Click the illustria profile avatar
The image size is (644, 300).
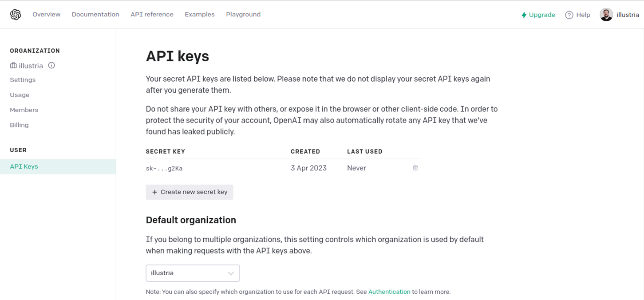pos(606,14)
